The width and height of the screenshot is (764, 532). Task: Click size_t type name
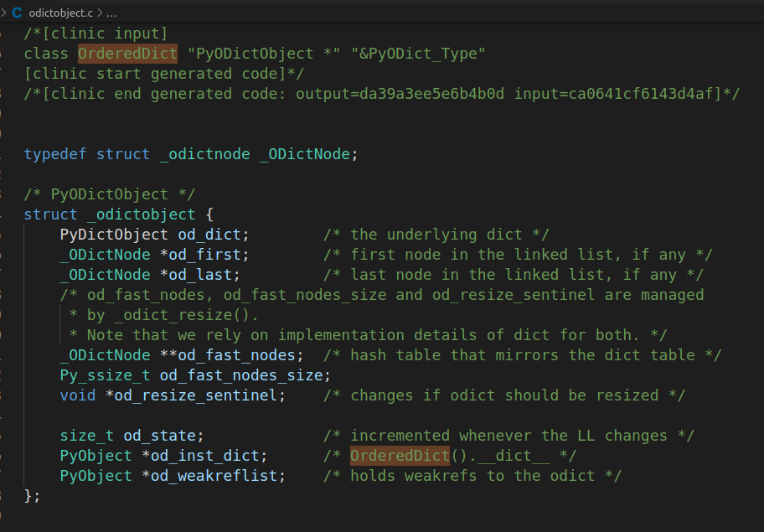pyautogui.click(x=87, y=436)
